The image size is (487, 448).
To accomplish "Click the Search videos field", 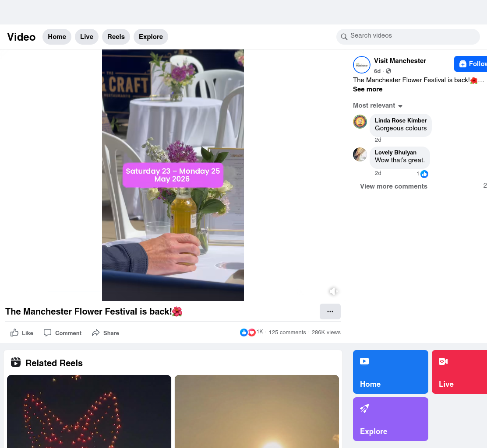I will coord(408,37).
